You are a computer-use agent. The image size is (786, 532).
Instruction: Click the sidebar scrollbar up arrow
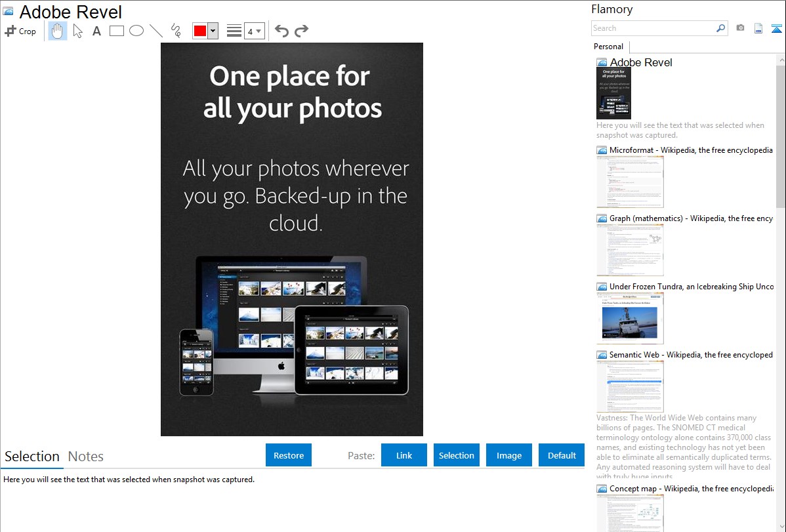click(x=781, y=60)
